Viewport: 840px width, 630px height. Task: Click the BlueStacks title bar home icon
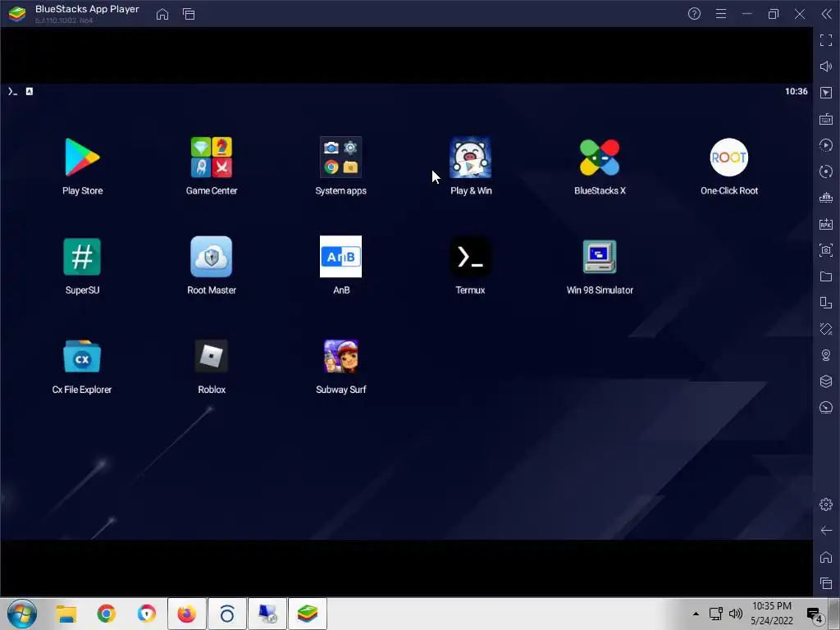(x=162, y=15)
